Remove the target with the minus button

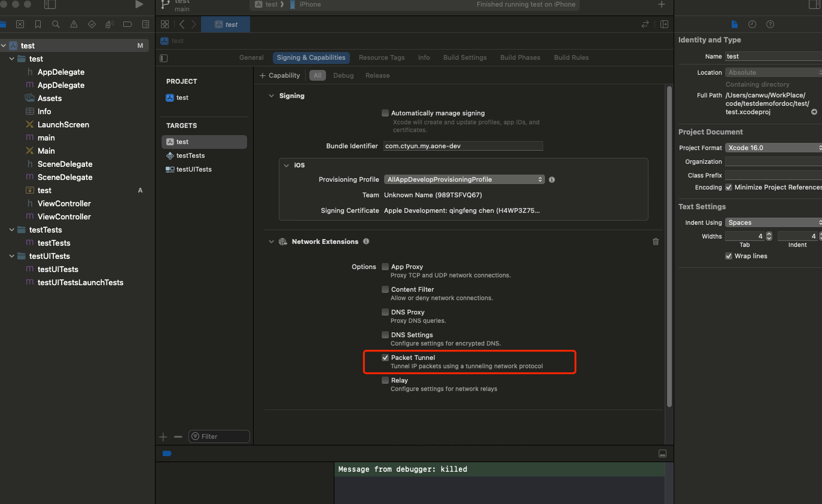pyautogui.click(x=178, y=436)
